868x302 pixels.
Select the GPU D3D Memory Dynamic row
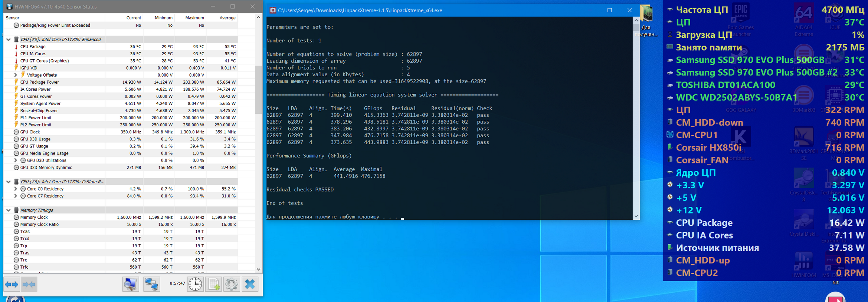(121, 167)
